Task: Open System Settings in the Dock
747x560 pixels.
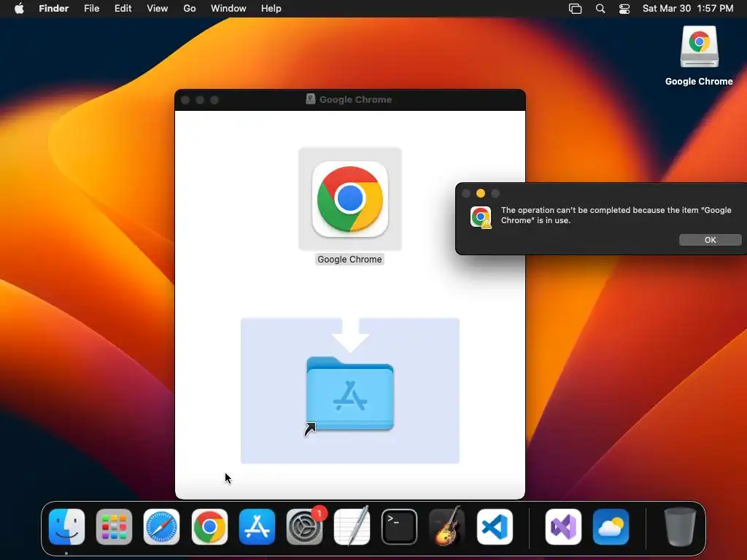Action: click(x=304, y=526)
